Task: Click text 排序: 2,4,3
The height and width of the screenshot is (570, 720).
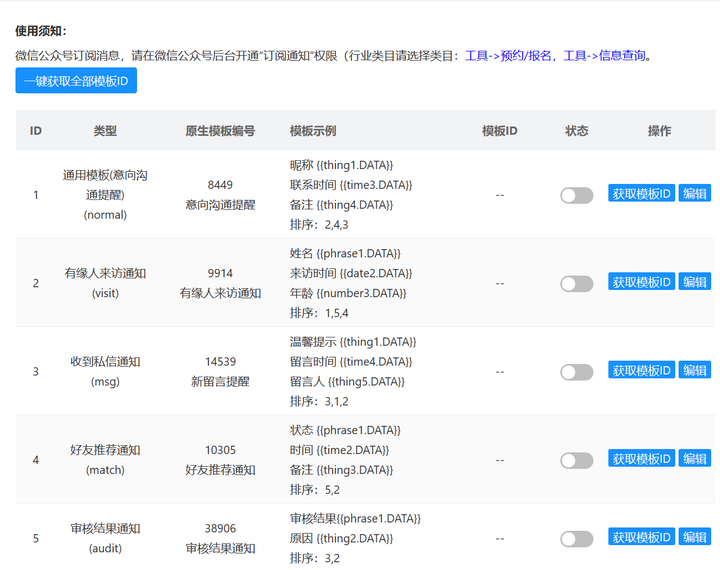Action: 319,225
